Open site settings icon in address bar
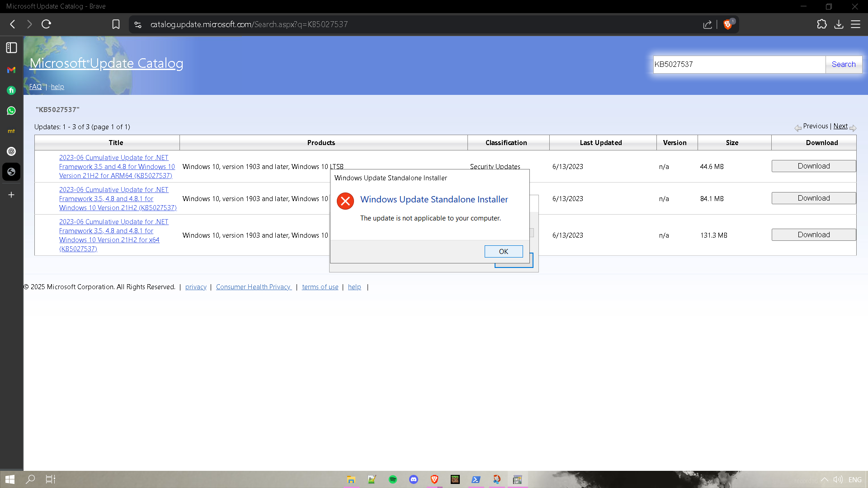Screen dimensions: 868x488 tap(138, 24)
